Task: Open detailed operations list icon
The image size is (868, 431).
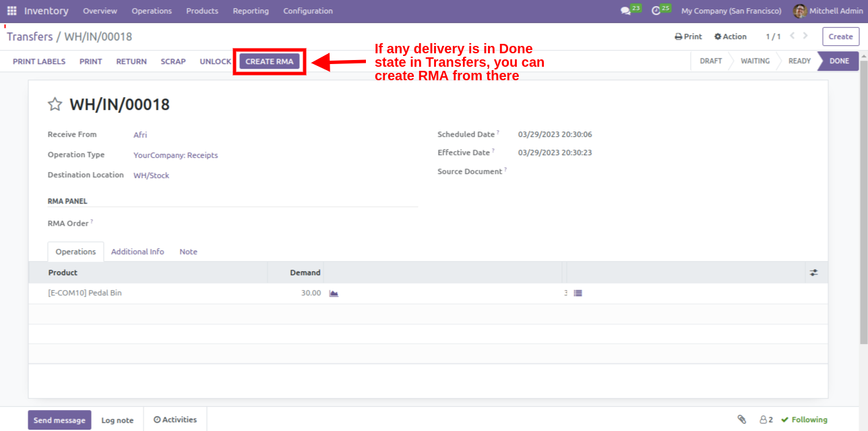Action: (578, 293)
